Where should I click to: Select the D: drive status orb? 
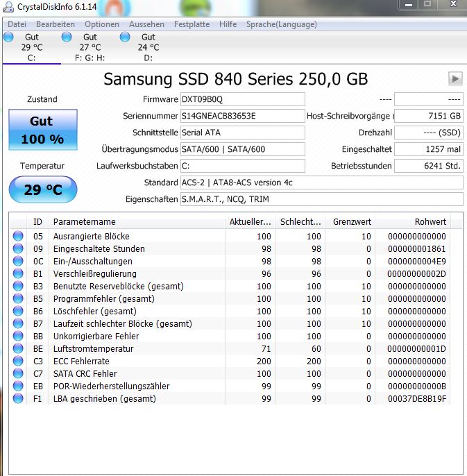point(125,37)
